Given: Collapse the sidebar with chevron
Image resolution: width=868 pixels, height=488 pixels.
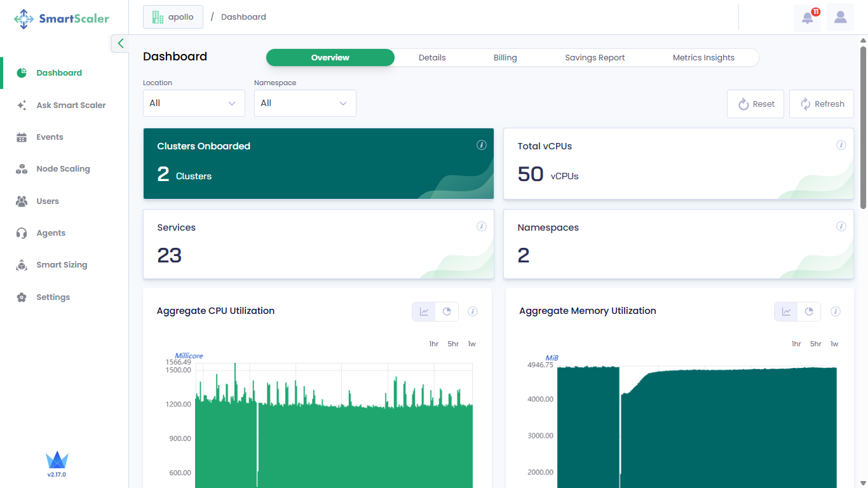Looking at the screenshot, I should 120,44.
